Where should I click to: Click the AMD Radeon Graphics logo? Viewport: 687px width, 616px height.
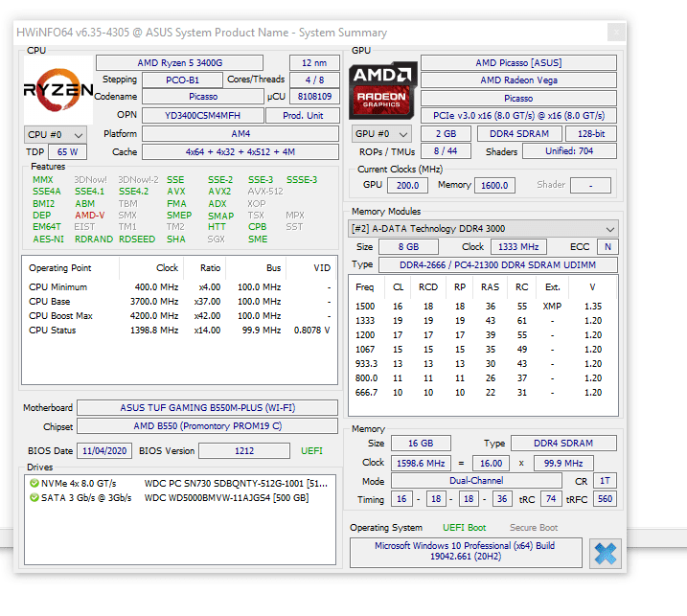click(x=382, y=90)
